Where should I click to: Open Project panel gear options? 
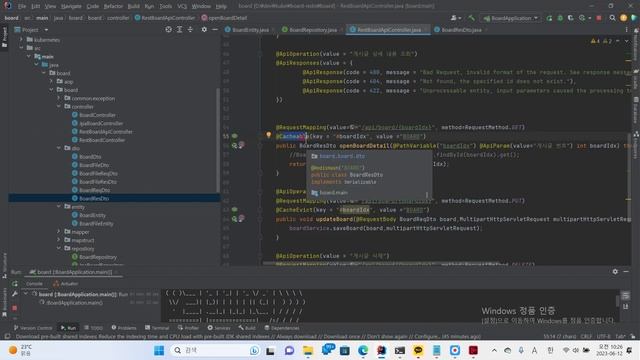click(204, 30)
